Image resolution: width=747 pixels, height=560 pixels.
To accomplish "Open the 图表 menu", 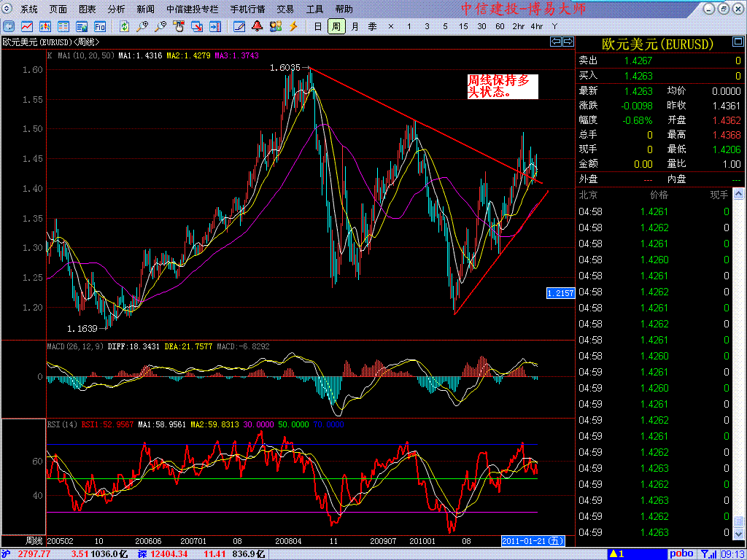I will click(88, 9).
